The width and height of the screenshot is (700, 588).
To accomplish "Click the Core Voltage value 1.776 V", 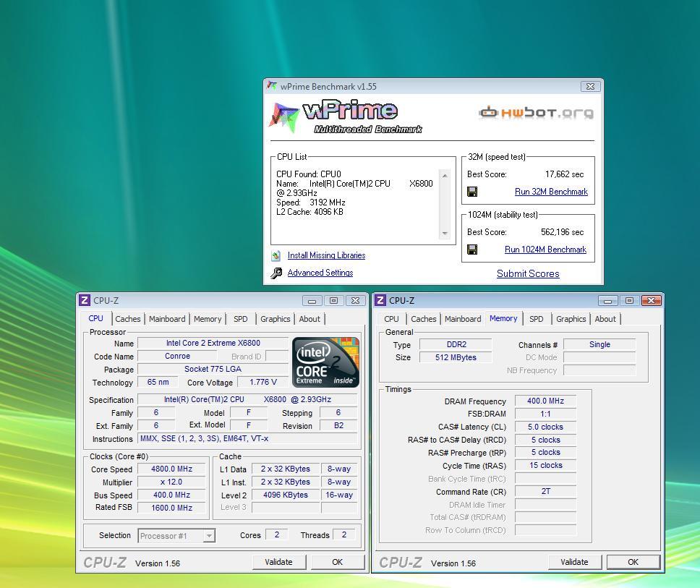I will click(x=263, y=382).
